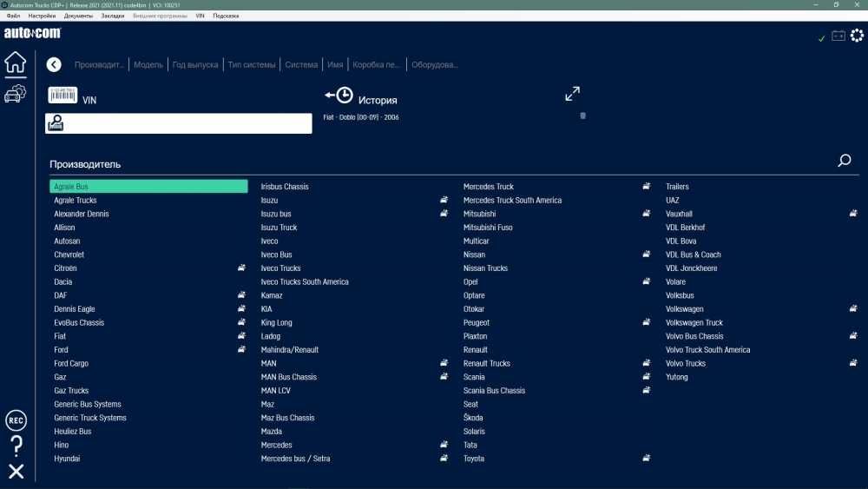Click the vehicle icon beside Citroën
The height and width of the screenshot is (489, 868).
point(241,268)
